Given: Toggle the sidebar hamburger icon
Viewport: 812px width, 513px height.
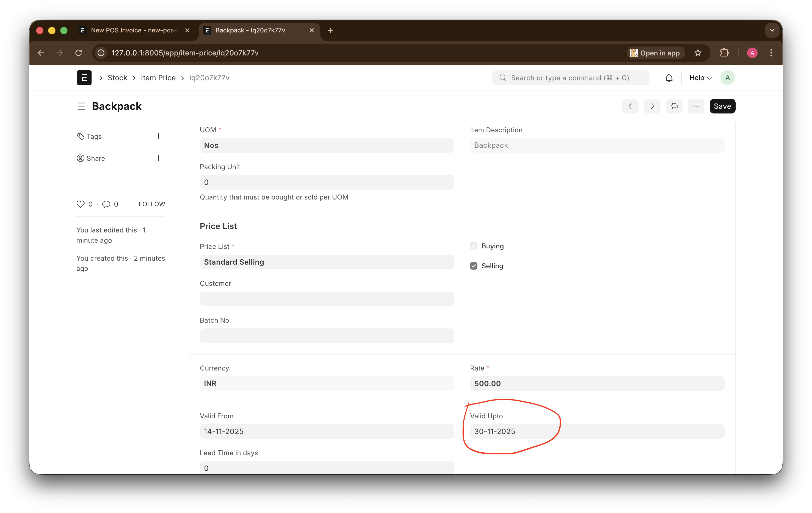Looking at the screenshot, I should (81, 106).
